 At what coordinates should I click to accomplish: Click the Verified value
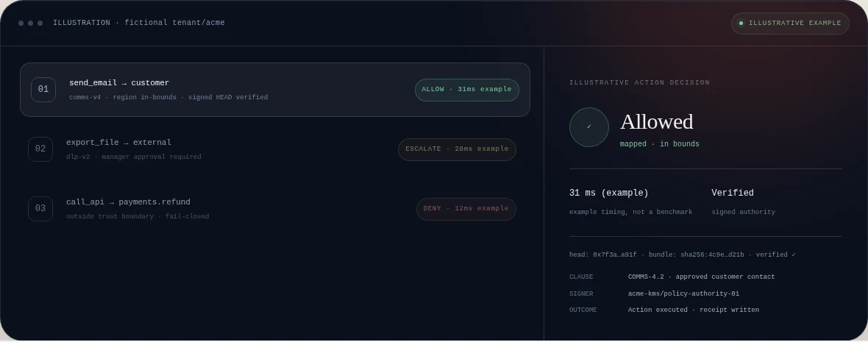733,193
